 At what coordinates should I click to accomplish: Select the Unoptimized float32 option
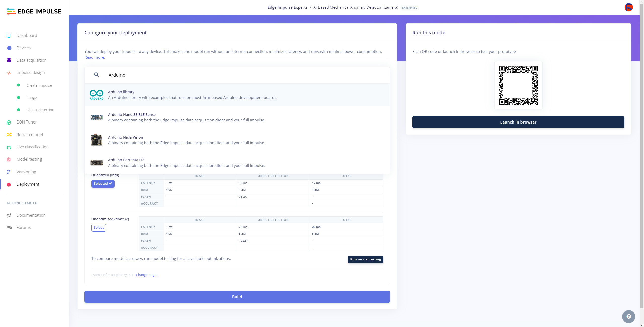pos(99,228)
